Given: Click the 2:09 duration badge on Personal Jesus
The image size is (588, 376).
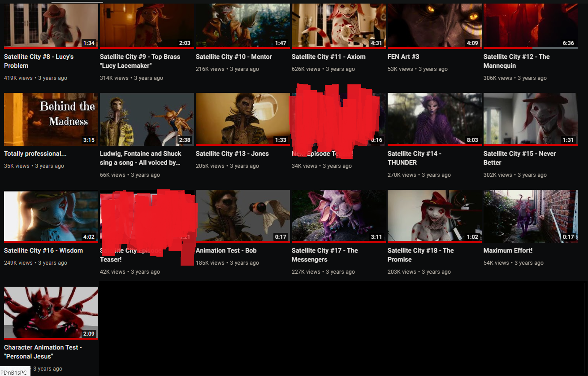Looking at the screenshot, I should point(89,334).
